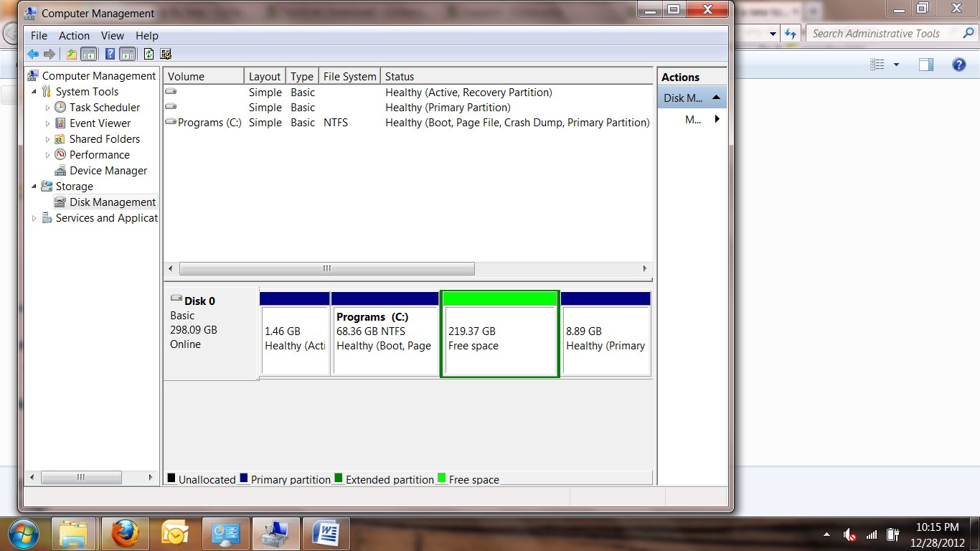Collapse the System Tools tree node
This screenshot has width=980, height=551.
coord(34,92)
